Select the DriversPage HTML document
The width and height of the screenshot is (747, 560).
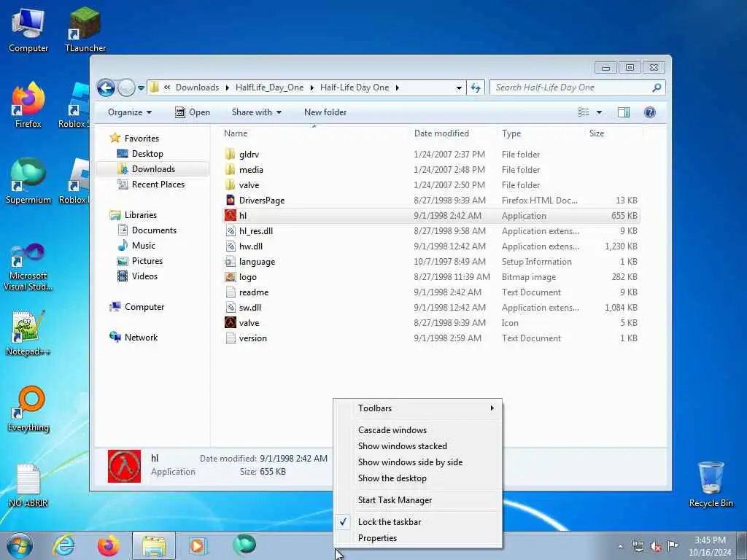click(x=431, y=201)
